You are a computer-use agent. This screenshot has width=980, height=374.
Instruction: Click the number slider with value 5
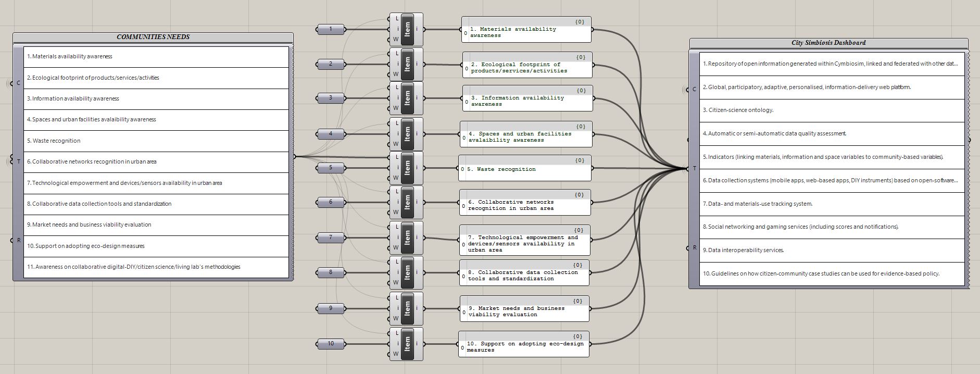tap(331, 168)
